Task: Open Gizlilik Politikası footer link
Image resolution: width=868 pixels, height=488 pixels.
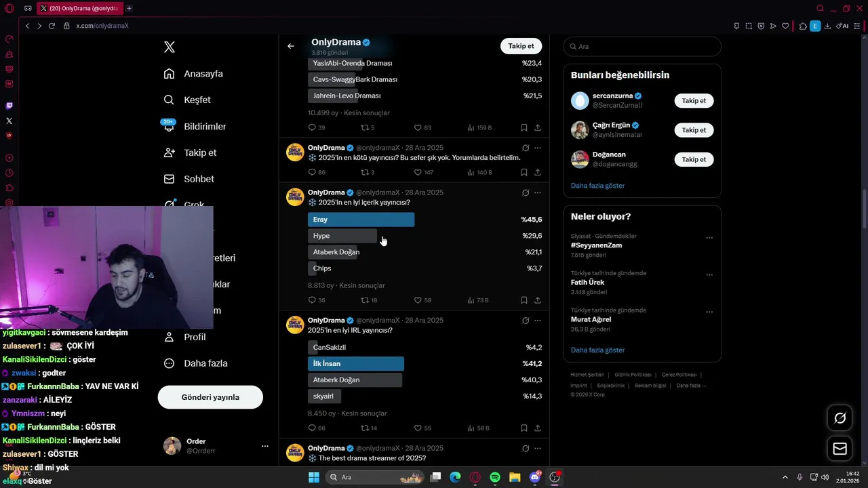Action: pyautogui.click(x=633, y=375)
